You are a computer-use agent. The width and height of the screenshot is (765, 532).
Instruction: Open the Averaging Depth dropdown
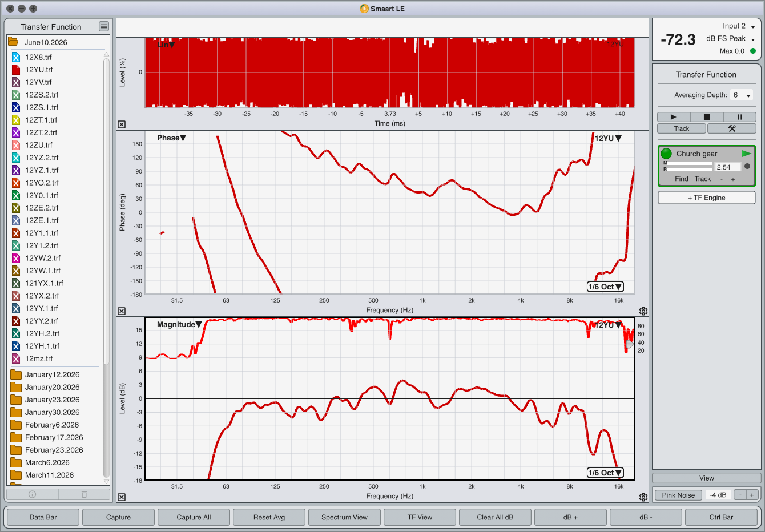pyautogui.click(x=742, y=95)
